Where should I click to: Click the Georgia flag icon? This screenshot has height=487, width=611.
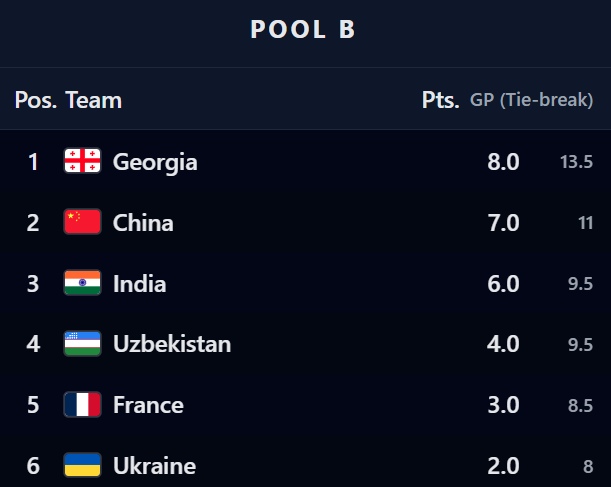[x=82, y=161]
